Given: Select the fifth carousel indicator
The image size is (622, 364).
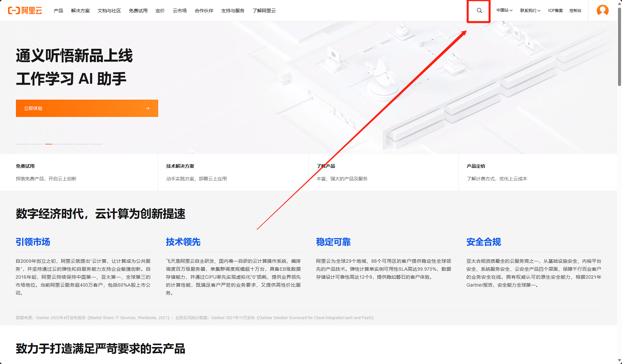Looking at the screenshot, I should (x=81, y=144).
